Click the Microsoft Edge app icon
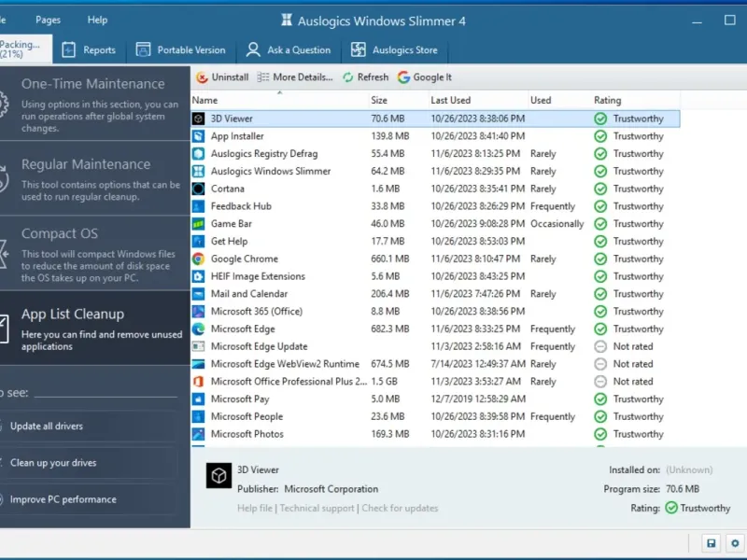 click(198, 329)
